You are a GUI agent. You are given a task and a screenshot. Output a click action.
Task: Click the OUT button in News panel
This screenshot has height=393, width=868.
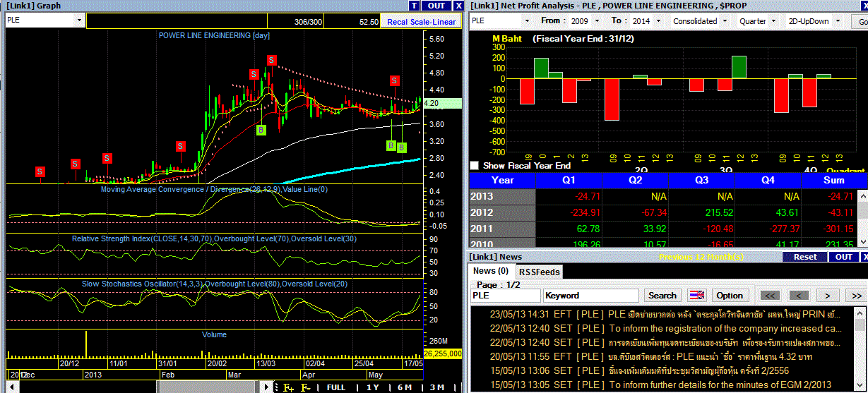click(843, 257)
